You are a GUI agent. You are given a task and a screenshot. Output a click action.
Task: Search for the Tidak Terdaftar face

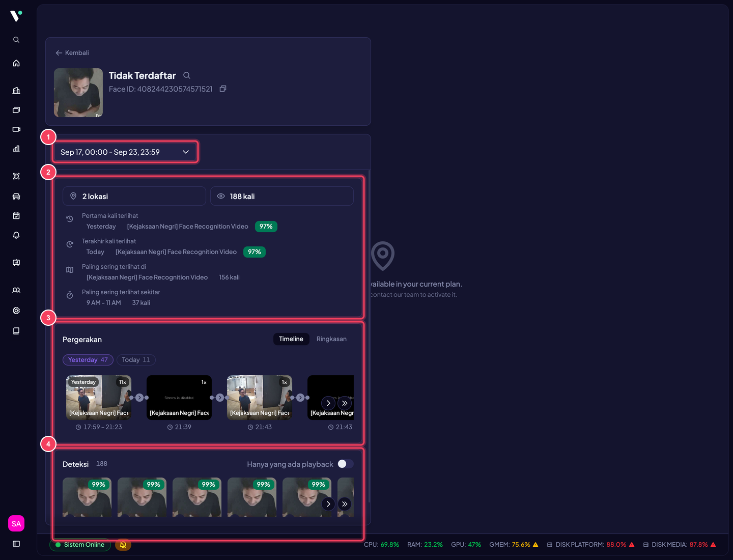point(187,75)
